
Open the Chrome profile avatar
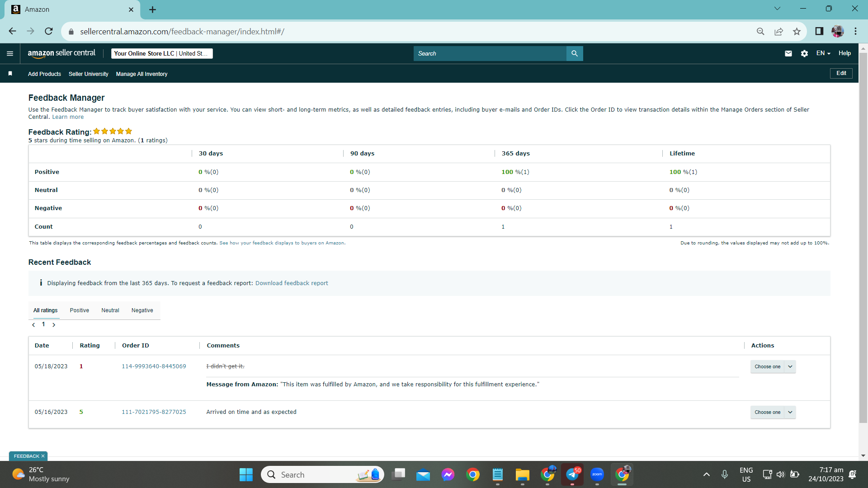click(837, 31)
